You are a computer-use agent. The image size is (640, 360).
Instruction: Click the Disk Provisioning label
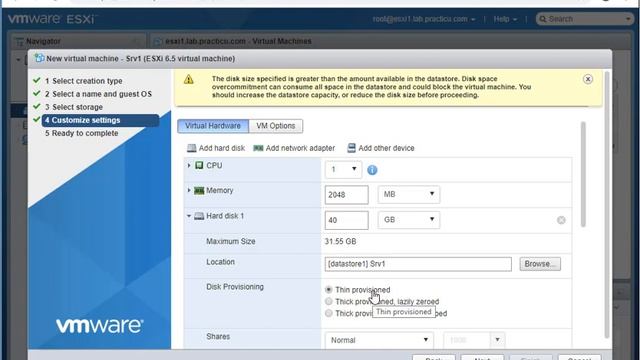[x=235, y=287]
